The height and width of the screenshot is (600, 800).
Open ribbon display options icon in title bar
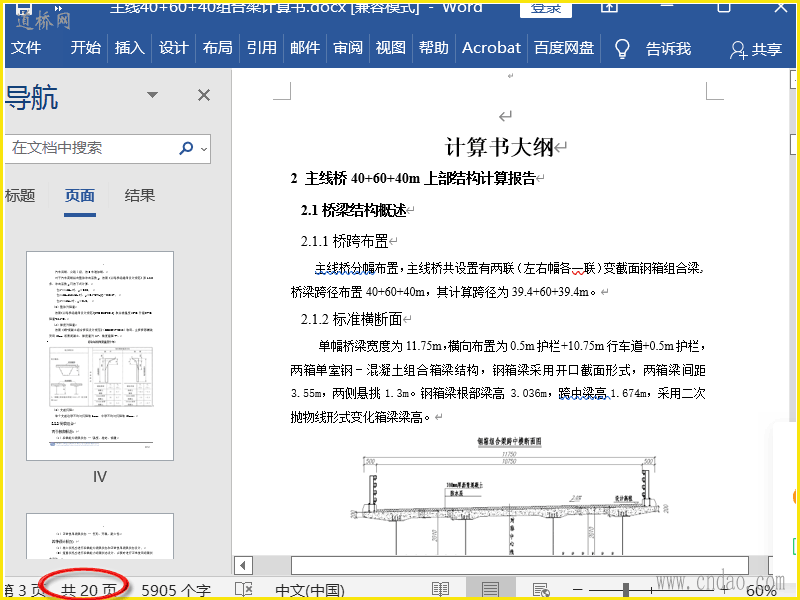tap(610, 7)
